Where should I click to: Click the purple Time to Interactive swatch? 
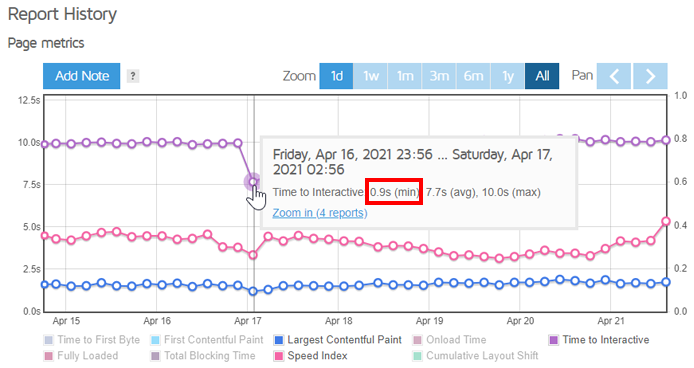554,340
